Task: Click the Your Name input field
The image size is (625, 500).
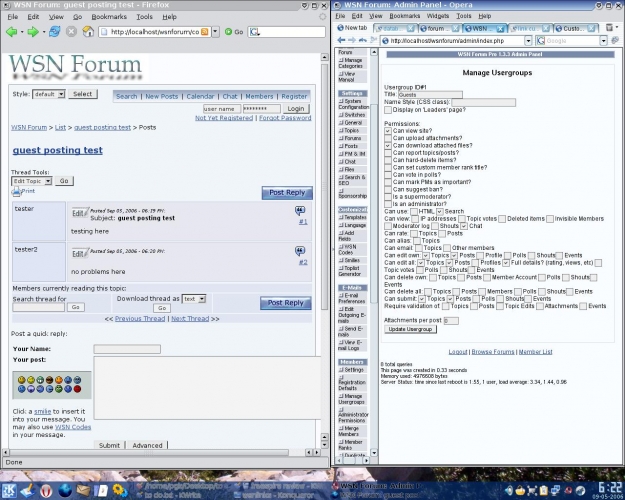Action: [x=127, y=349]
